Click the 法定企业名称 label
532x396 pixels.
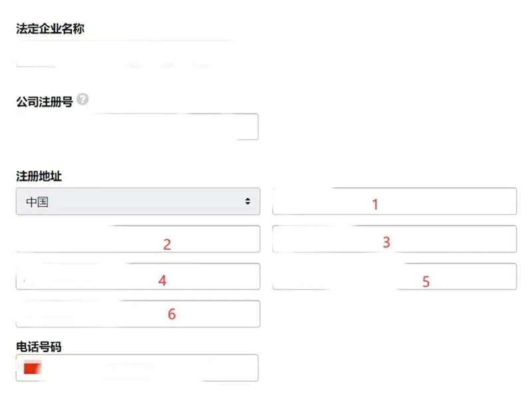[x=51, y=29]
